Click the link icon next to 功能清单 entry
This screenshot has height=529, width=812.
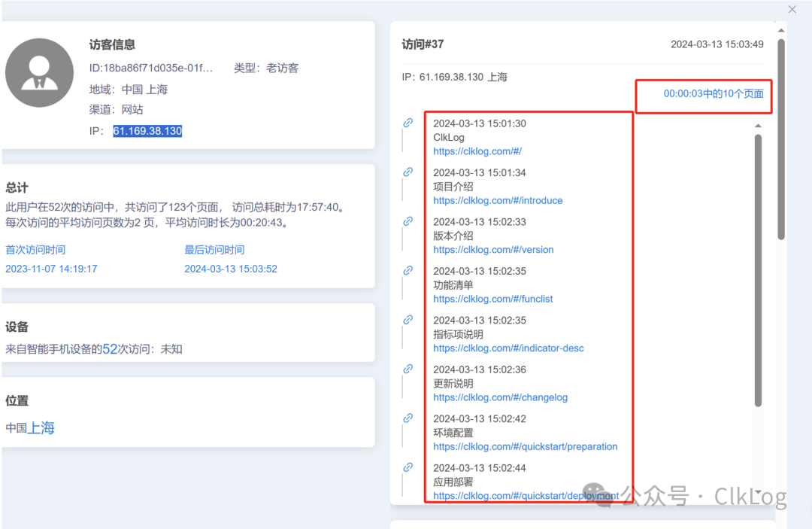click(x=408, y=270)
